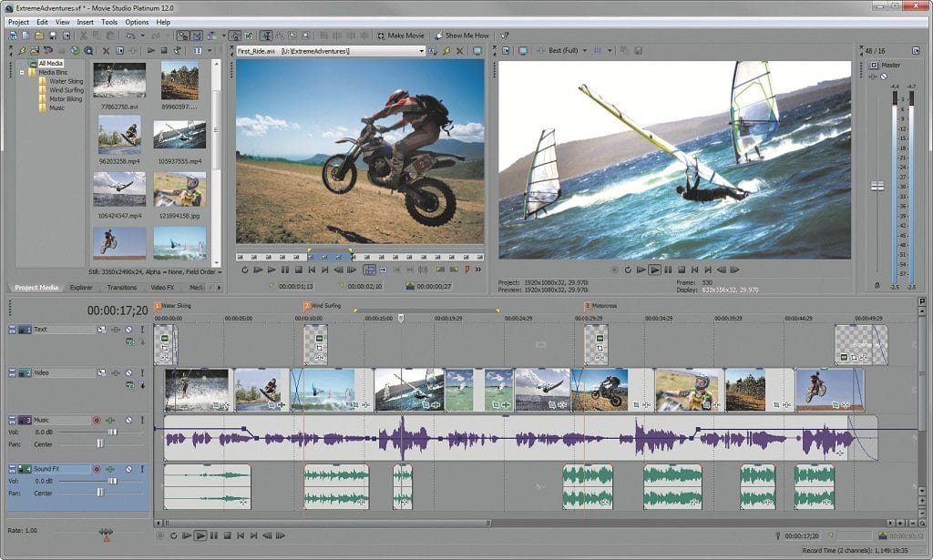Viewport: 933px width, 560px height.
Task: Open the Tools menu
Action: [110, 22]
